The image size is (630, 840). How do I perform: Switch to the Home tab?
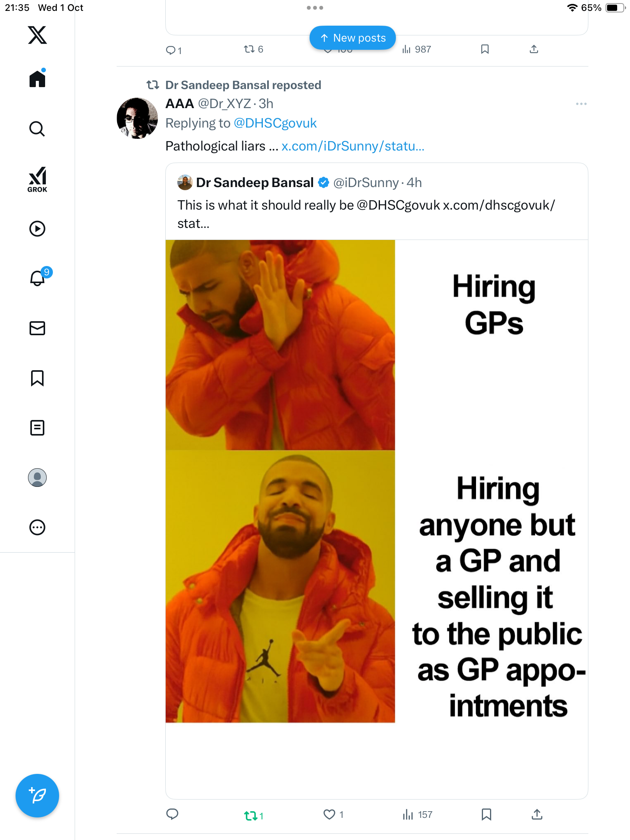(37, 79)
